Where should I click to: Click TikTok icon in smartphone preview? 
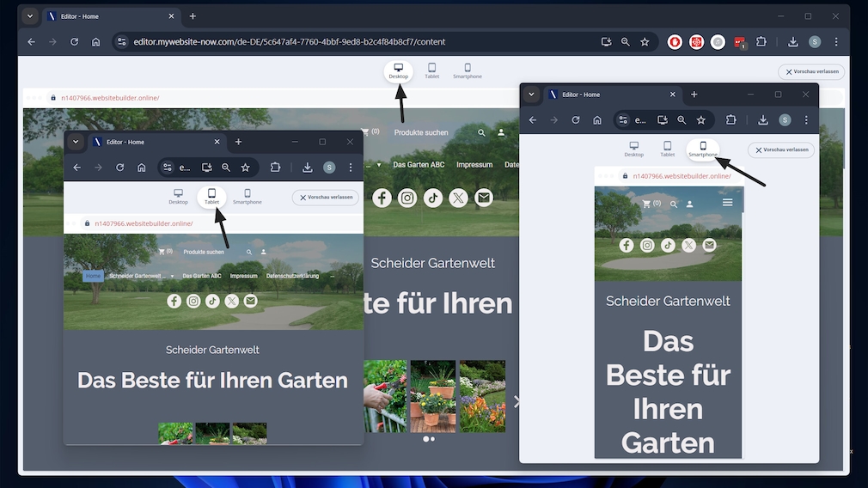point(668,245)
